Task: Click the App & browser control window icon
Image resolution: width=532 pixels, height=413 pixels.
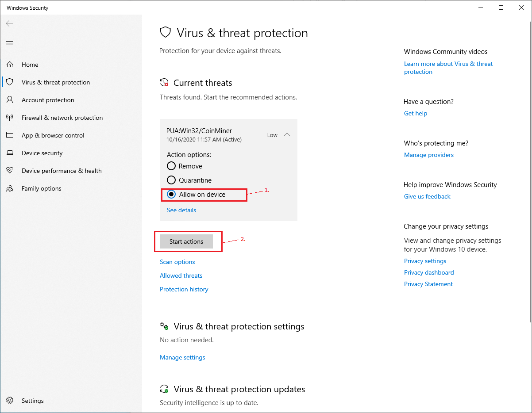Action: point(10,135)
